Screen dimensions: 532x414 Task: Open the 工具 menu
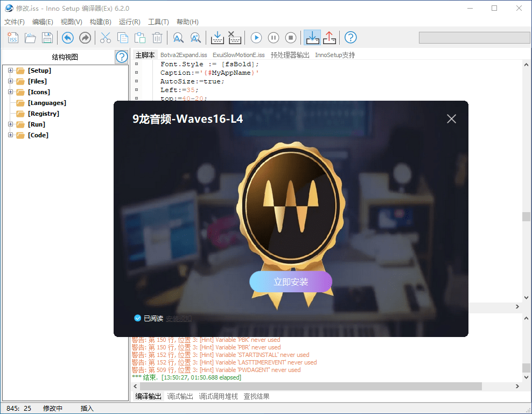[x=158, y=22]
